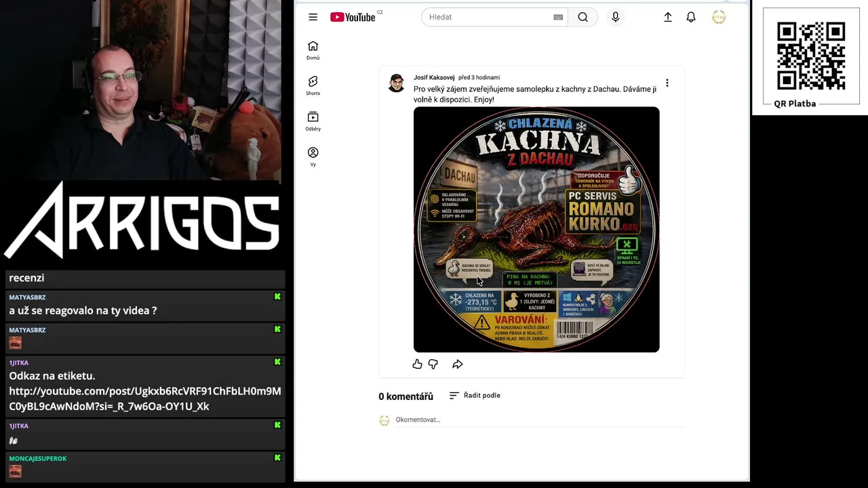The height and width of the screenshot is (488, 868).
Task: Open the notifications bell
Action: (691, 17)
